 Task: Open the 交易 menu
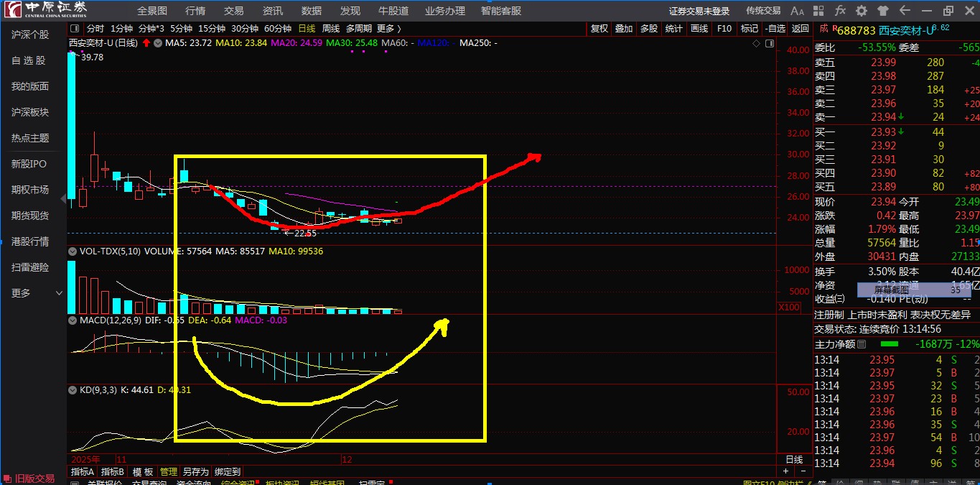[234, 11]
